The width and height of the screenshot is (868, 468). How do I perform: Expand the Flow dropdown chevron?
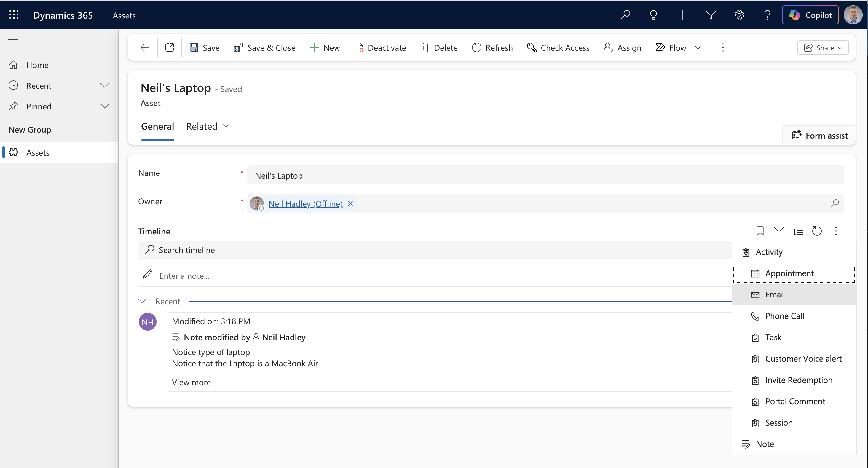point(698,47)
